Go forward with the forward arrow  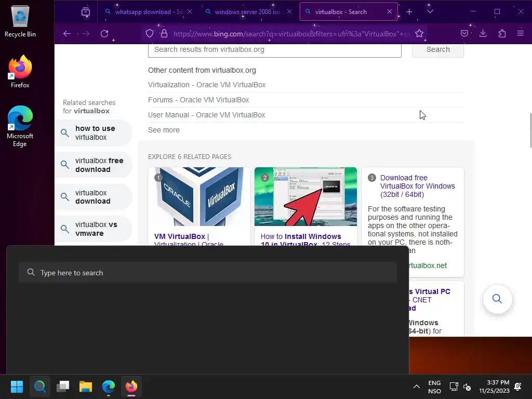click(x=86, y=34)
